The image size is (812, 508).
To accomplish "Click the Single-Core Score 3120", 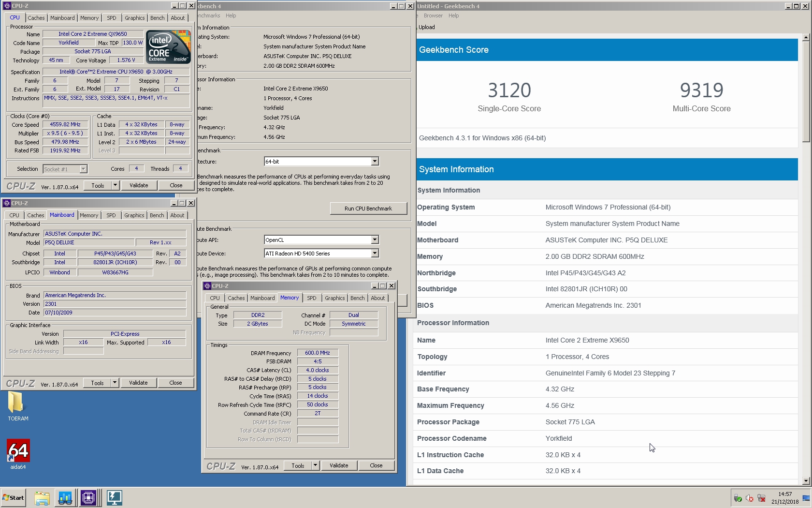I will (x=509, y=90).
